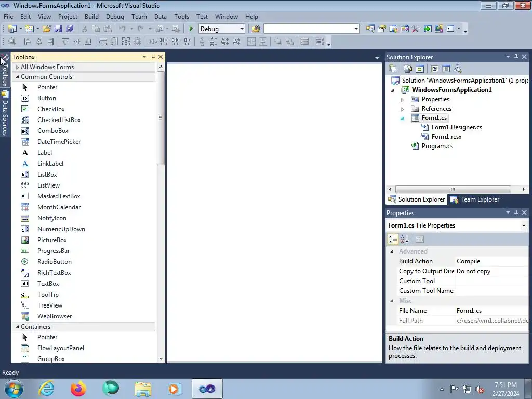532x399 pixels.
Task: Click the Alphabetical sort icon in Properties
Action: pyautogui.click(x=404, y=239)
